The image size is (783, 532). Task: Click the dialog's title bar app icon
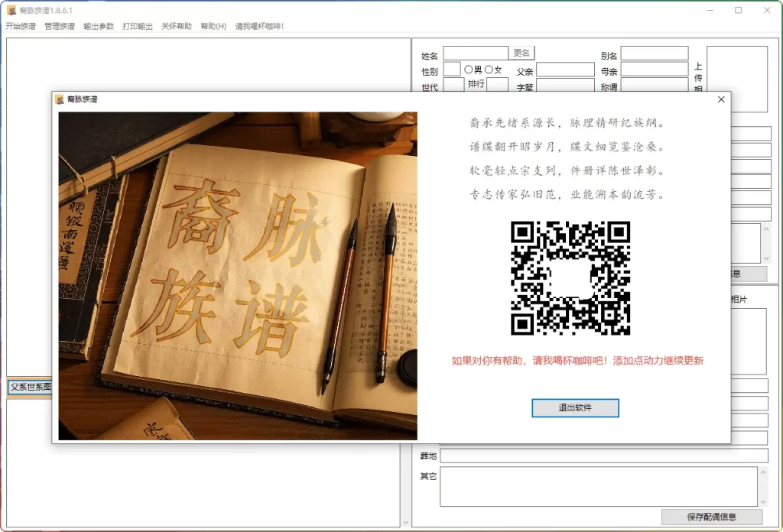60,99
